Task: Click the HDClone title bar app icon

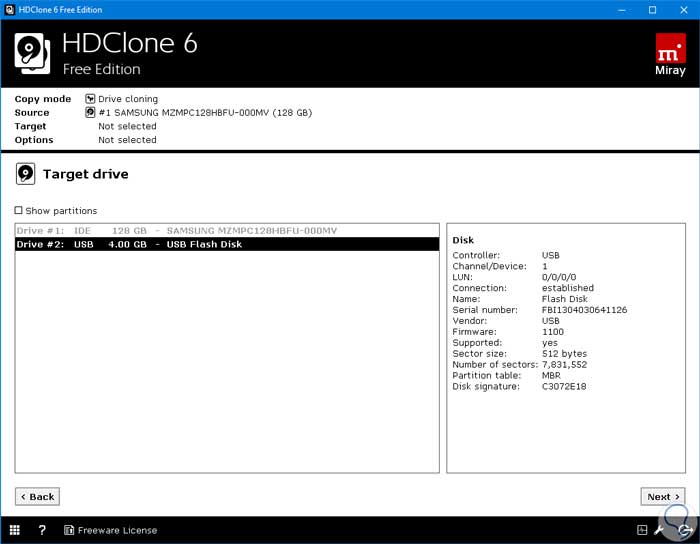Action: coord(9,9)
